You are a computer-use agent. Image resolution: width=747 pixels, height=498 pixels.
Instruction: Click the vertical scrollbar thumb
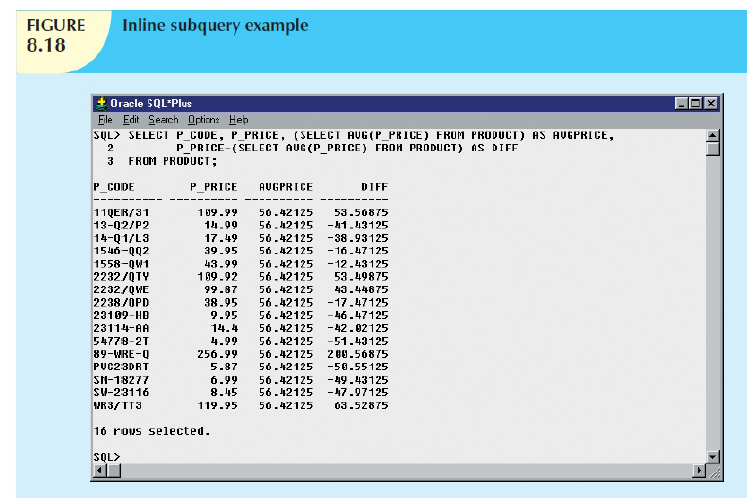(x=713, y=149)
